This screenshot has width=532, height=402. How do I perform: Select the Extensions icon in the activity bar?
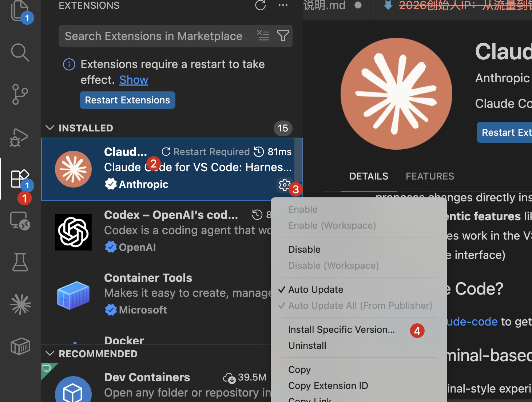click(20, 179)
